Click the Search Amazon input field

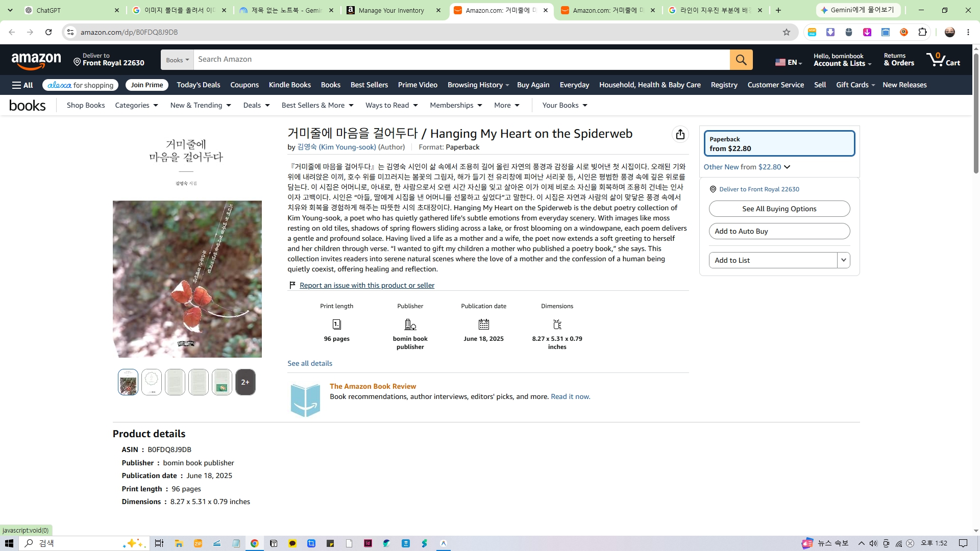[x=461, y=60]
